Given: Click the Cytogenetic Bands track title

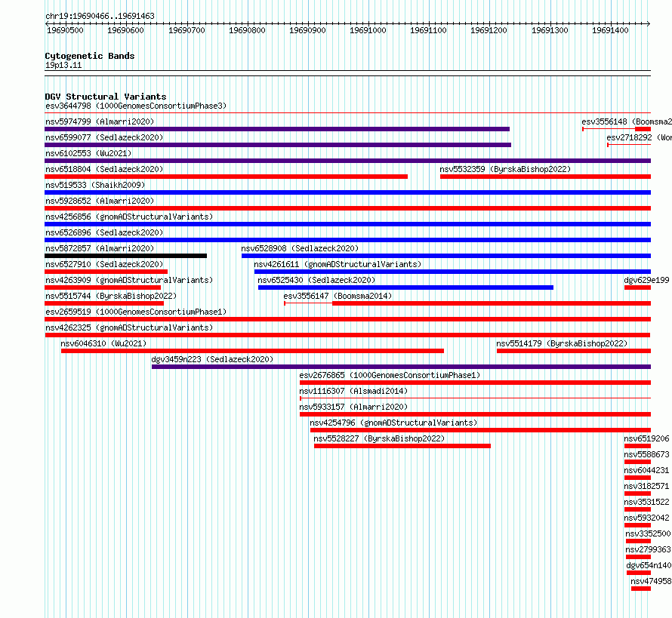Looking at the screenshot, I should [x=90, y=56].
